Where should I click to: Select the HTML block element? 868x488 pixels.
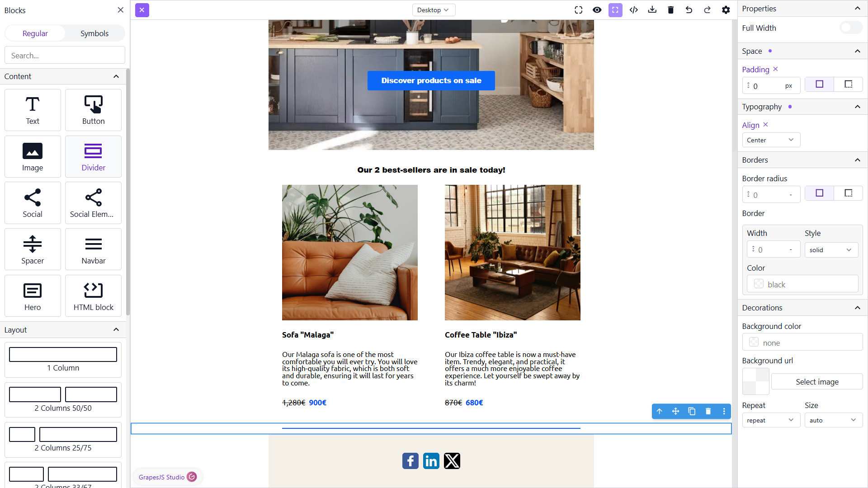(94, 296)
